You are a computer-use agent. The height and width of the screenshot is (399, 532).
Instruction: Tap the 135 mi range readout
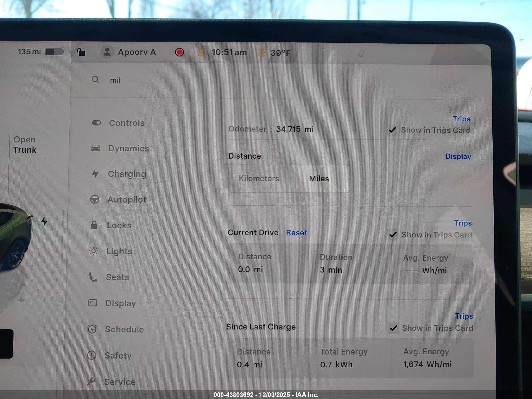[x=29, y=51]
